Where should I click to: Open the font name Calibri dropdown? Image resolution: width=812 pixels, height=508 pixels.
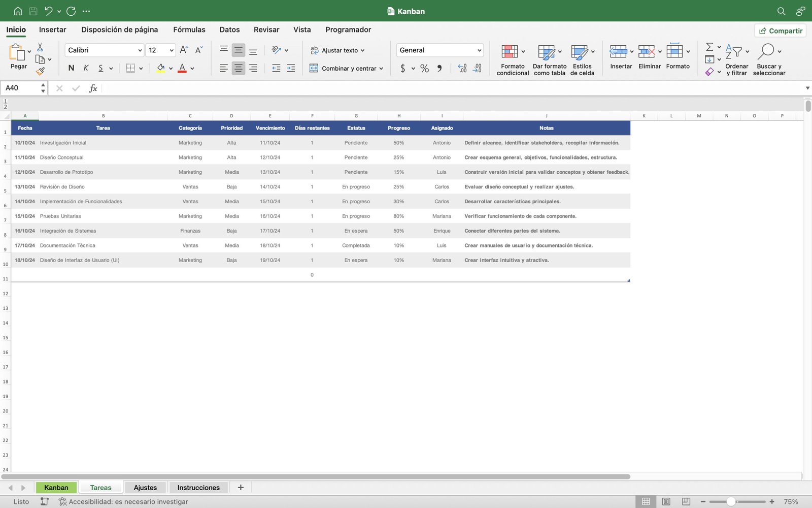pyautogui.click(x=140, y=50)
